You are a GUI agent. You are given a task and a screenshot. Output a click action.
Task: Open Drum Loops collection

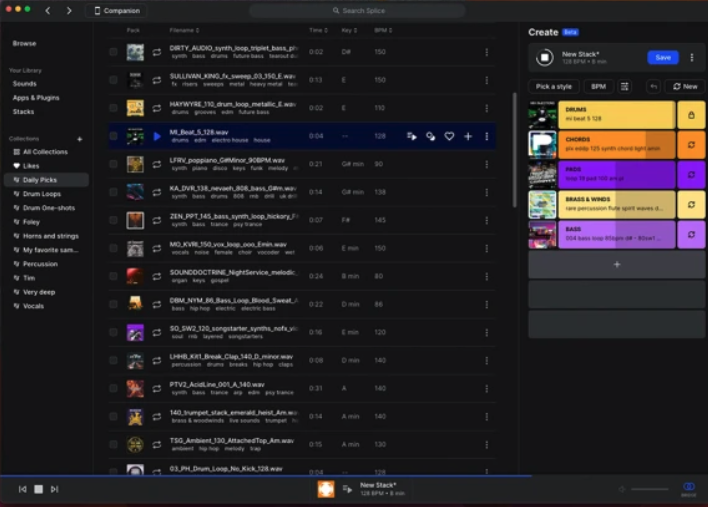click(x=42, y=194)
